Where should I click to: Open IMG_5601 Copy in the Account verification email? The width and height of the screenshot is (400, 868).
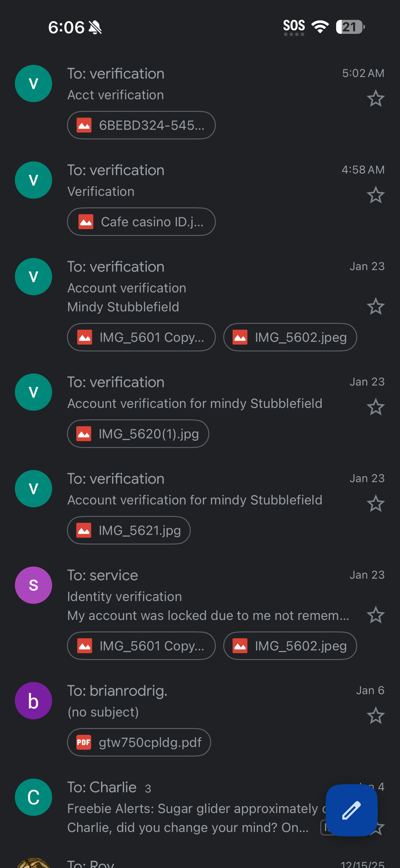[x=141, y=337]
